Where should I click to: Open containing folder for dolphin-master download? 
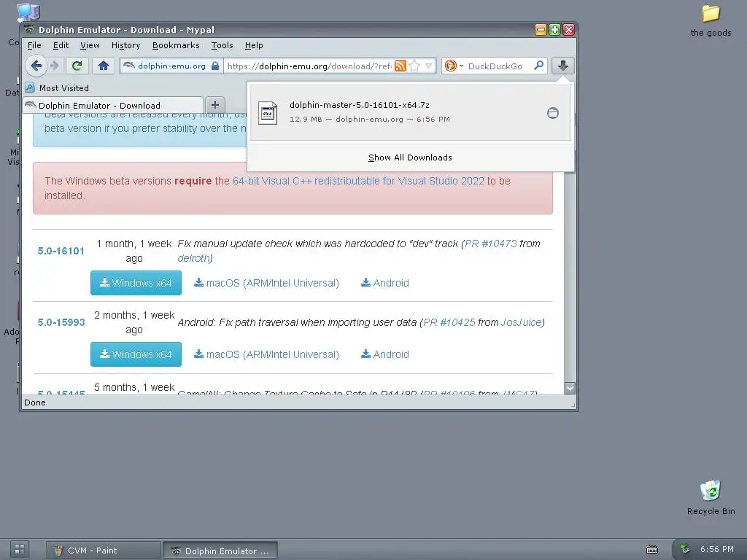coord(553,113)
